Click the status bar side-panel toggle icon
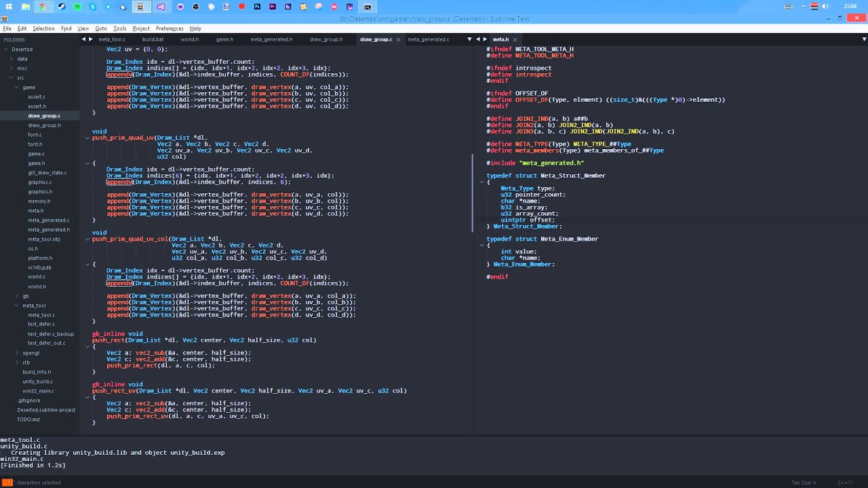 [7, 483]
